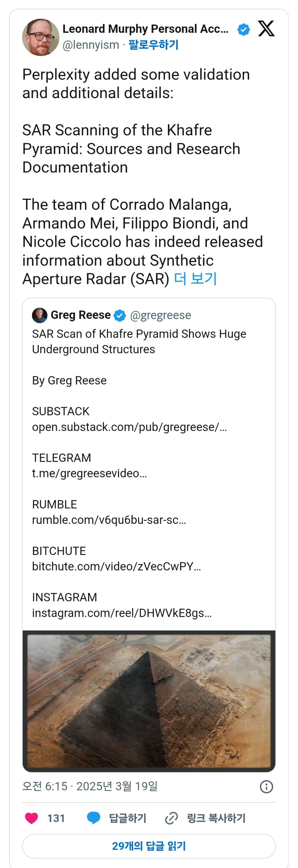The height and width of the screenshot is (868, 298).
Task: Click the tweet timestamp date
Action: click(90, 786)
